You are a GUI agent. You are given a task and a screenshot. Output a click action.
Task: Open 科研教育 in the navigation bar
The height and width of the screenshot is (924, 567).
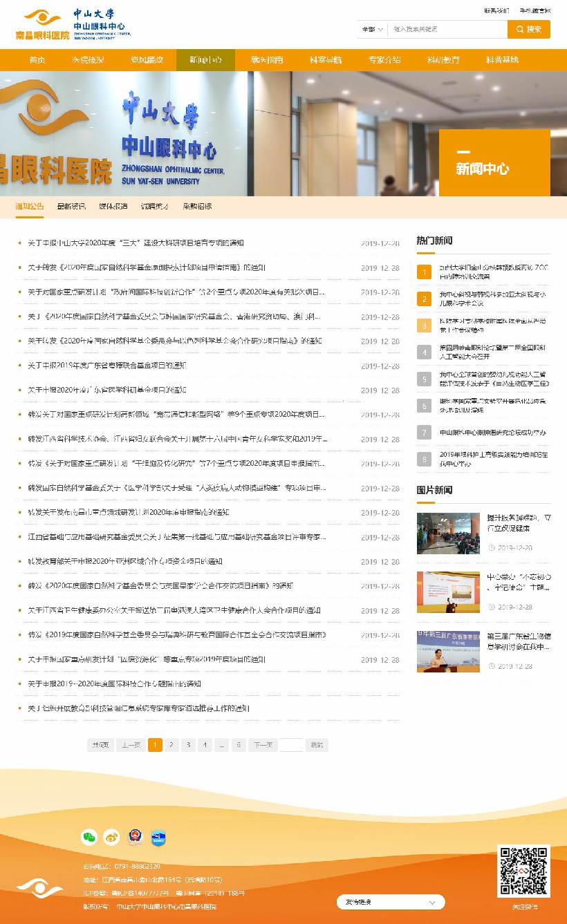(x=443, y=60)
